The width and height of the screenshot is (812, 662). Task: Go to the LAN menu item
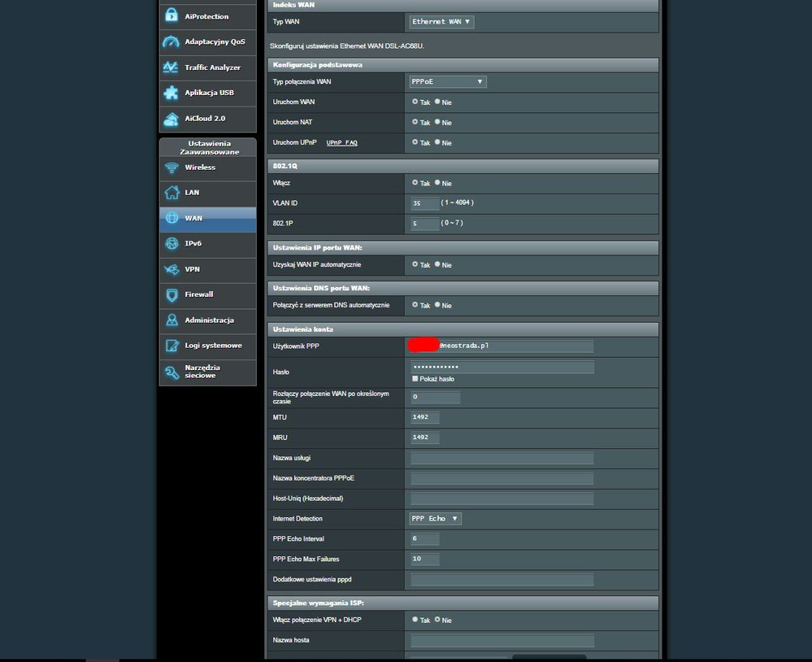coord(193,193)
